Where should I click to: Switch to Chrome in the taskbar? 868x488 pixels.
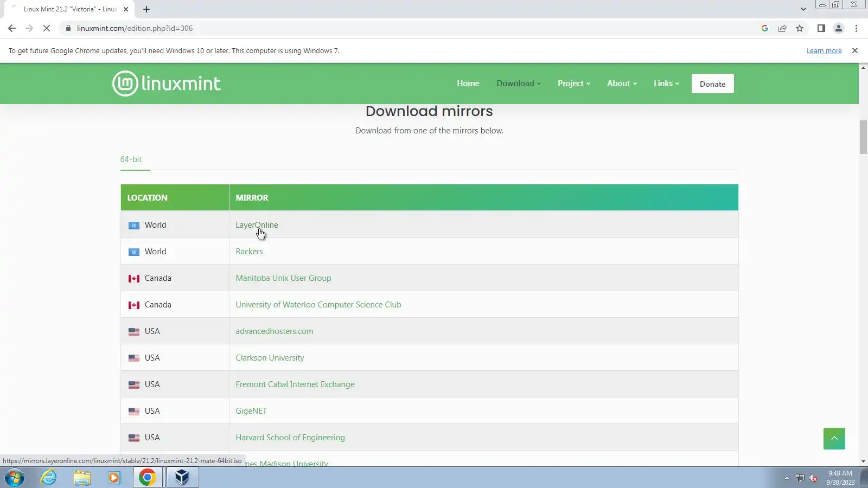[x=148, y=478]
